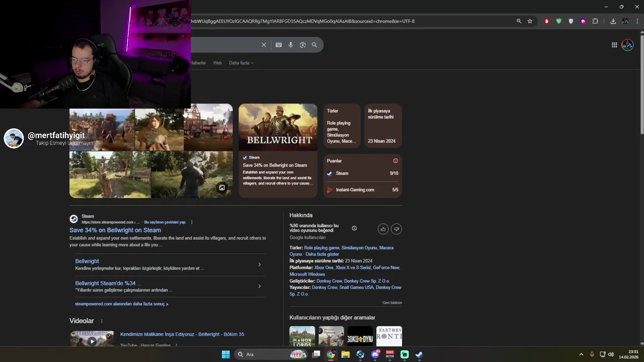Image resolution: width=644 pixels, height=362 pixels.
Task: Open Discord from the taskbar
Action: click(375, 354)
